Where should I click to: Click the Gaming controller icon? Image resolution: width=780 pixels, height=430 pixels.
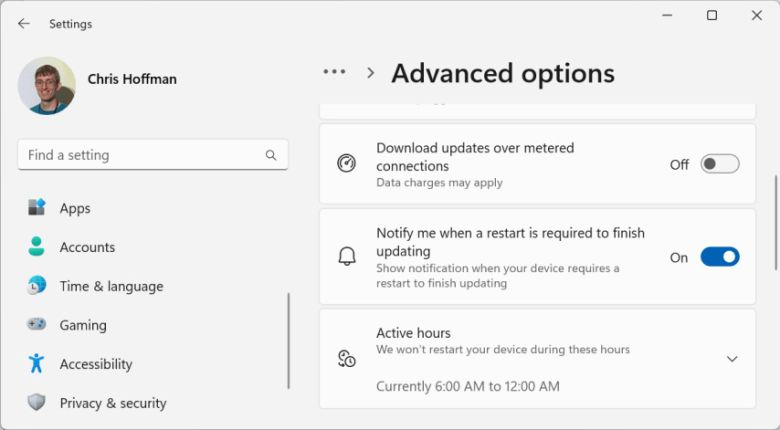click(x=37, y=325)
